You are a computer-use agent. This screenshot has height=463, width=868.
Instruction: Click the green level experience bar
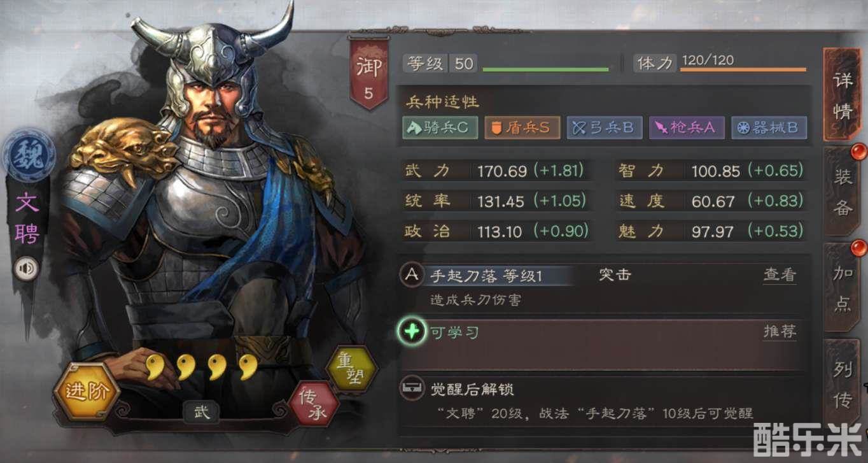(x=545, y=69)
